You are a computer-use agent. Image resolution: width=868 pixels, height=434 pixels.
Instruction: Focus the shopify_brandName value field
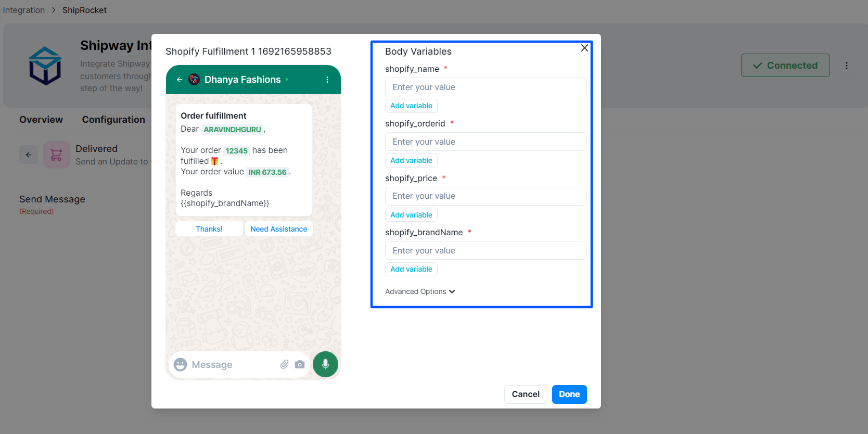(486, 250)
